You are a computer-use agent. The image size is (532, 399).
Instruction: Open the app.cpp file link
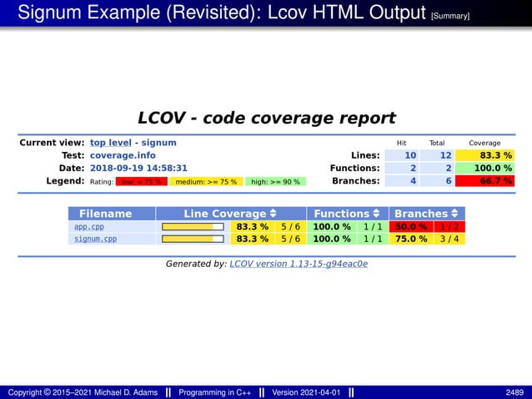pos(89,226)
